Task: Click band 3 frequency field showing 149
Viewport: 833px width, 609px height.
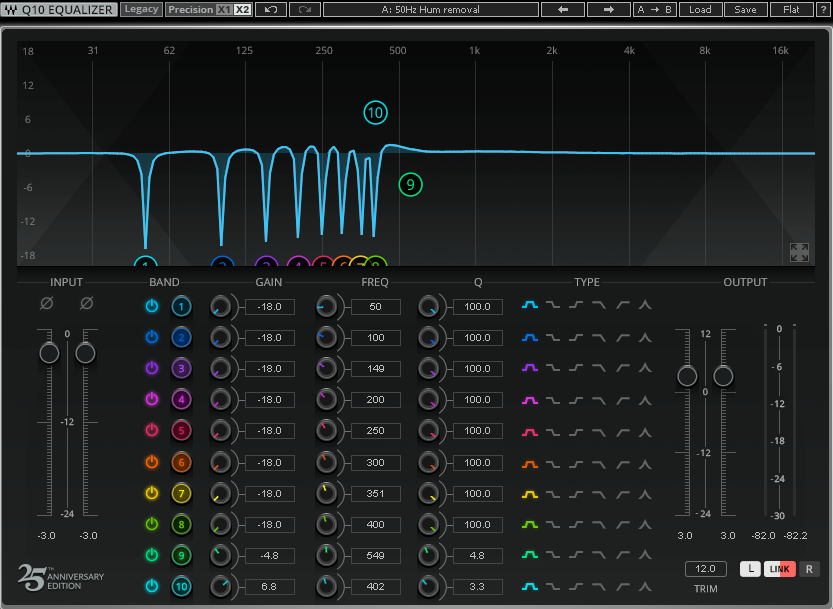Action: point(376,368)
